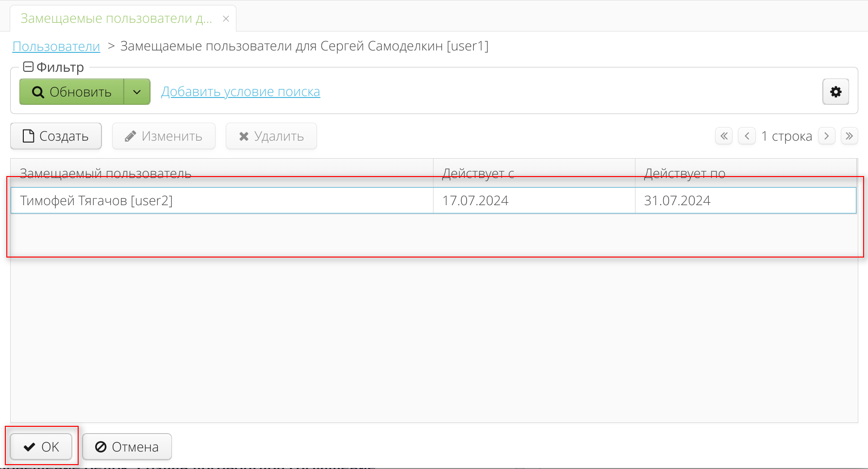Click the X icon on Удалить button
Screen dimensions: 868x469
pyautogui.click(x=244, y=136)
